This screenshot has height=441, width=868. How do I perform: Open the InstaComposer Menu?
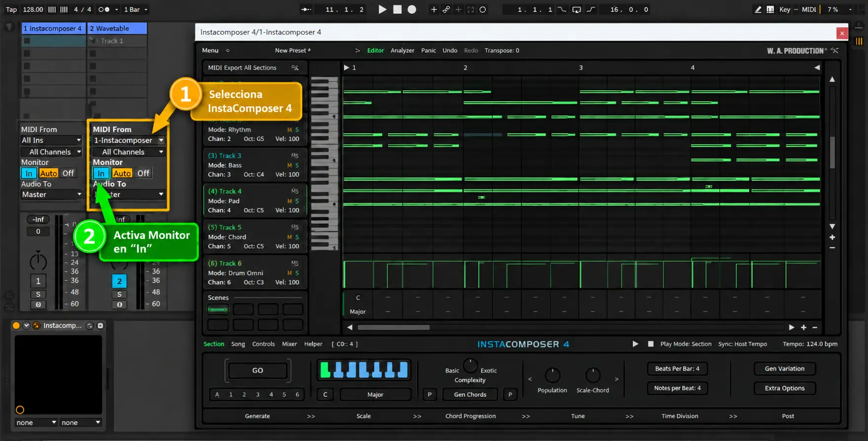tap(210, 50)
